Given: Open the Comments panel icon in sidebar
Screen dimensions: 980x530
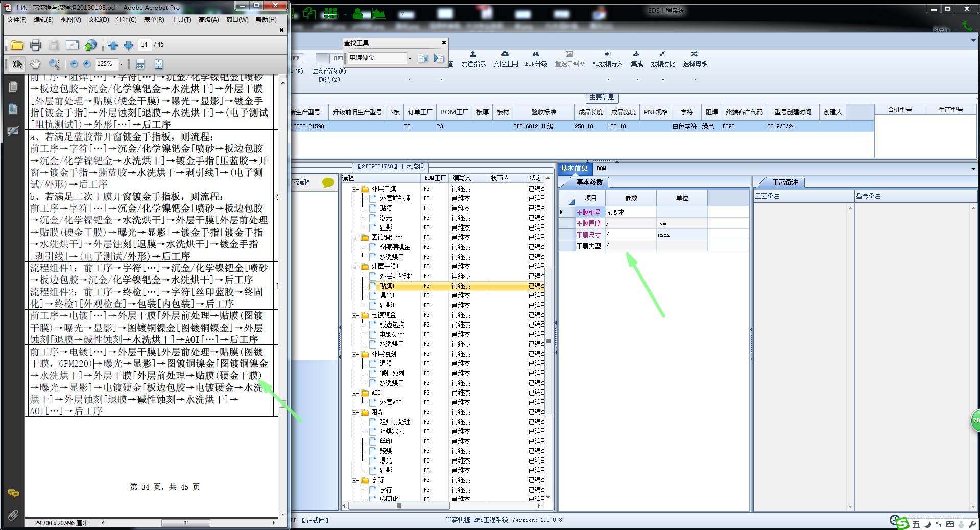Looking at the screenshot, I should point(13,493).
